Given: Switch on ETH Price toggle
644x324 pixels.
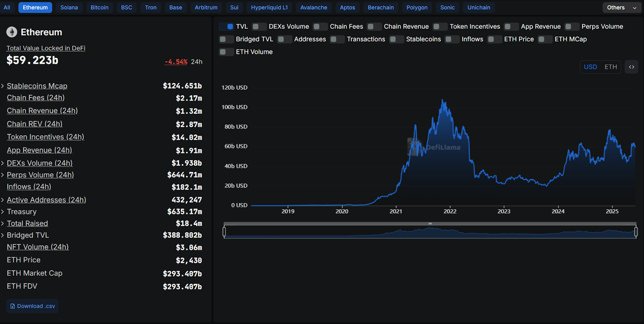Looking at the screenshot, I should tap(495, 39).
